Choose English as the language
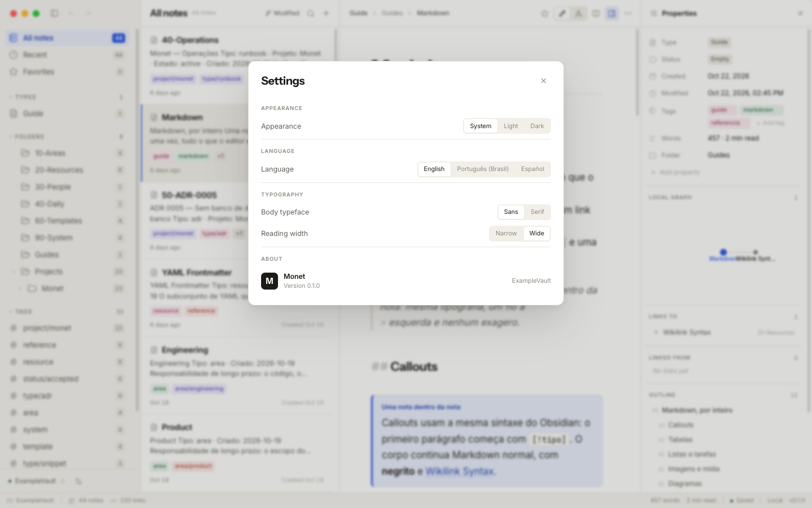Screen dimensions: 812x508 [x=434, y=169]
